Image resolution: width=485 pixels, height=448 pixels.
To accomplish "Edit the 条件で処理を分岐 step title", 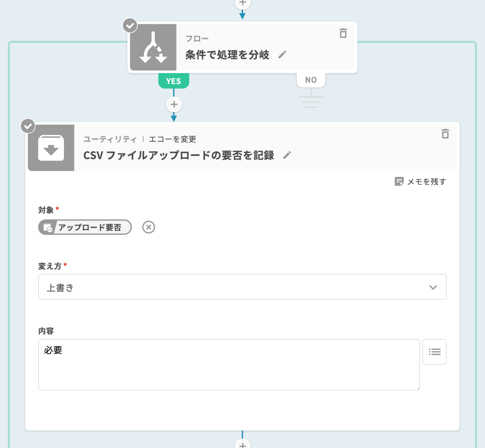I will [282, 55].
